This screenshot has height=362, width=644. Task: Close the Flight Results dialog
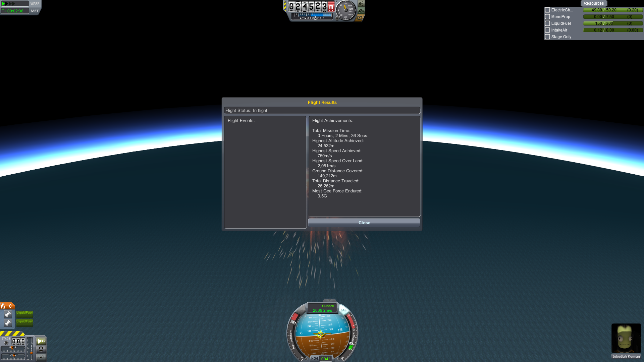coord(364,223)
